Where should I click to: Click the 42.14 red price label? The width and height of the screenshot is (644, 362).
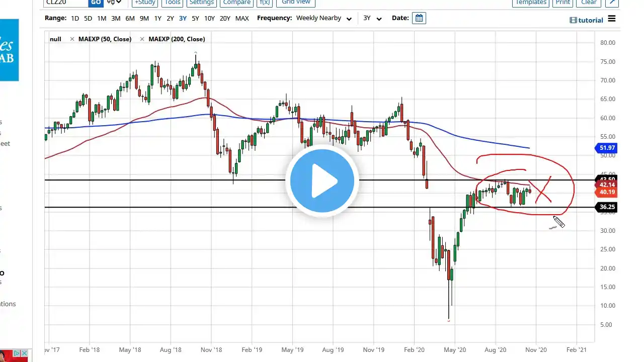[606, 185]
